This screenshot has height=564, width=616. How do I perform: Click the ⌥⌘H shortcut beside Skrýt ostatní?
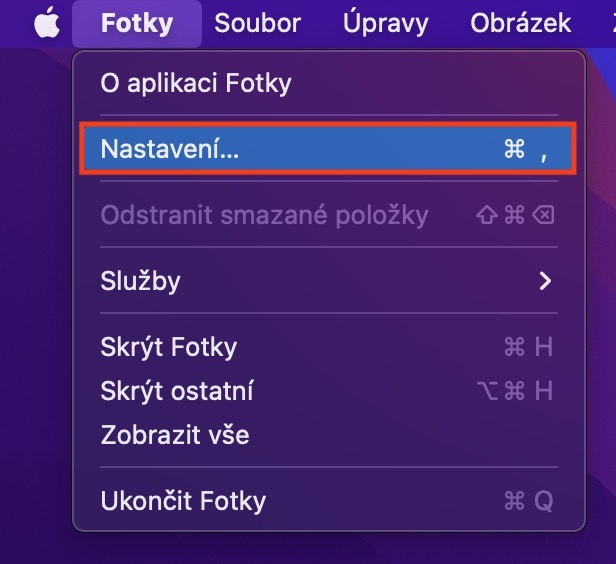[515, 391]
